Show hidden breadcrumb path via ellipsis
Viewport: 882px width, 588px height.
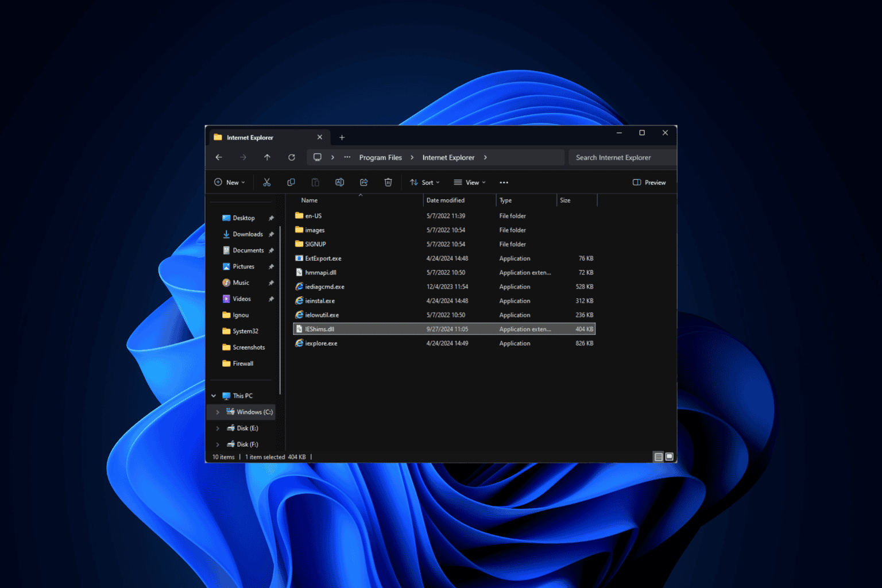click(x=347, y=157)
